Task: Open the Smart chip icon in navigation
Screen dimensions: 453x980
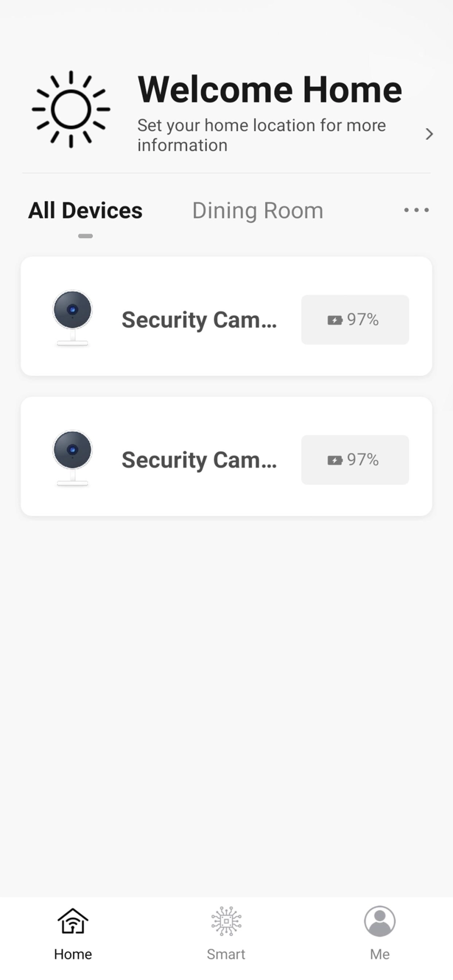Action: point(226,921)
